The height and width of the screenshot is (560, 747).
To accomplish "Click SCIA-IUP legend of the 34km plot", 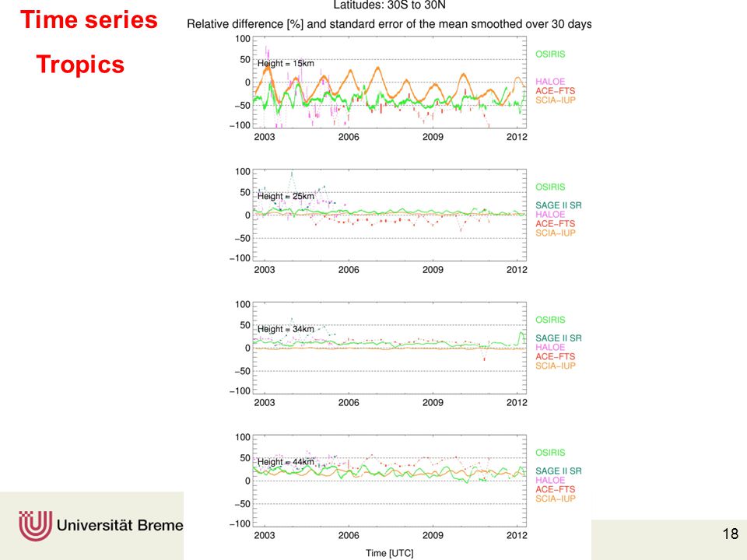I will 556,366.
